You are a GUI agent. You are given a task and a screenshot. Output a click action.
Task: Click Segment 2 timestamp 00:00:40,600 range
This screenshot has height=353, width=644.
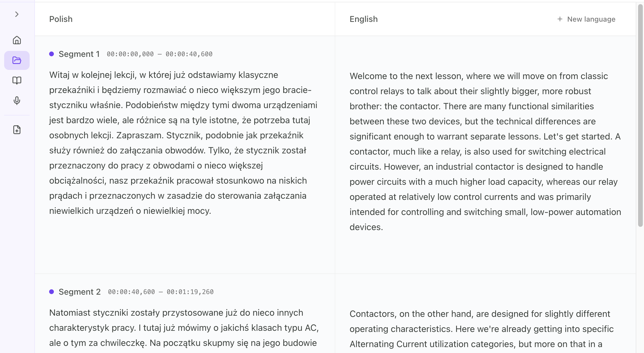point(161,292)
